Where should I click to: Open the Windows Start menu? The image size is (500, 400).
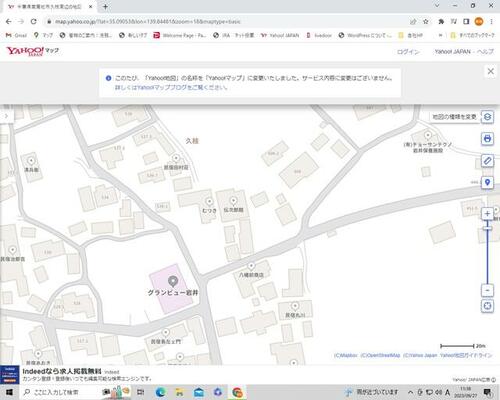9,392
